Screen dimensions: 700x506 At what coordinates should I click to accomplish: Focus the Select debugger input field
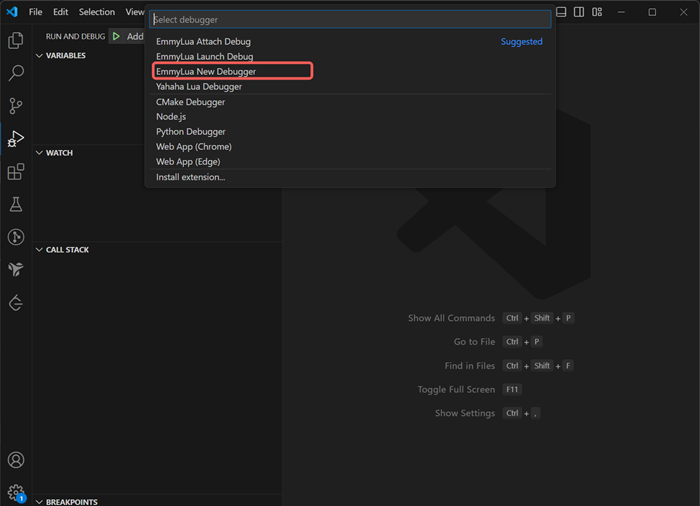point(350,20)
